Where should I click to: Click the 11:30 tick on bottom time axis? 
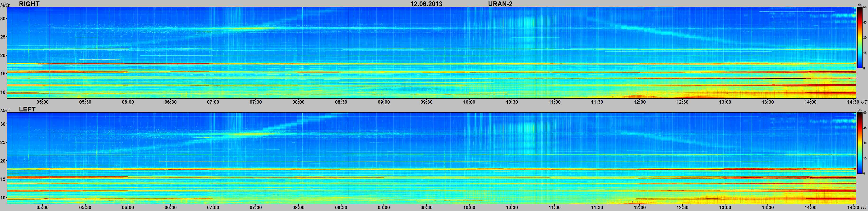click(597, 207)
